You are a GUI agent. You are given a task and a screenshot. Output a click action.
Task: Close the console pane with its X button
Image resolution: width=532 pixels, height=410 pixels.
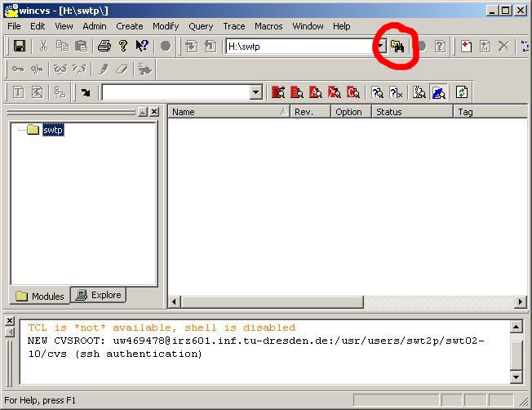10,321
